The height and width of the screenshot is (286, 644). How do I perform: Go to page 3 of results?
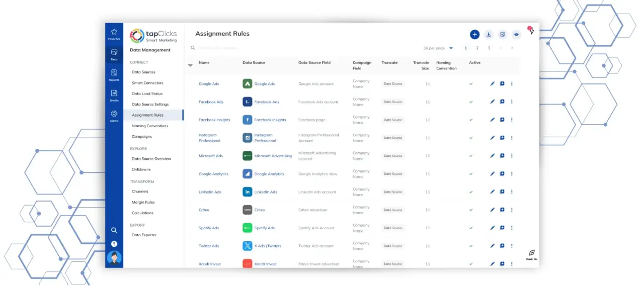(489, 48)
